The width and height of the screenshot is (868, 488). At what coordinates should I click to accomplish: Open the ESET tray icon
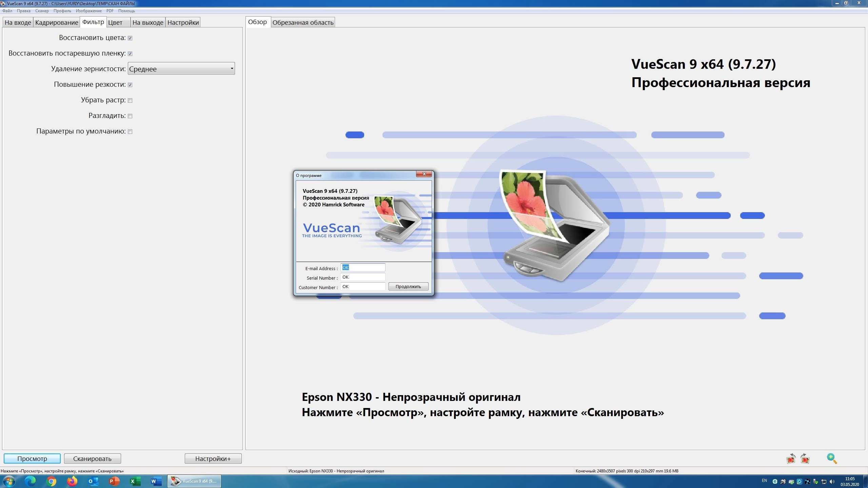pos(775,482)
